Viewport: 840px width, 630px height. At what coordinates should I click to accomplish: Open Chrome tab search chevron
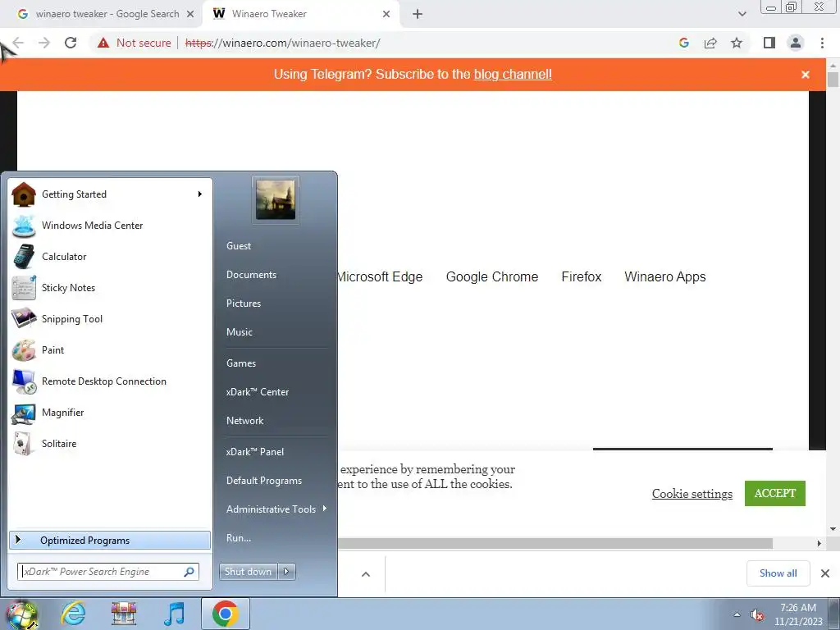click(742, 14)
